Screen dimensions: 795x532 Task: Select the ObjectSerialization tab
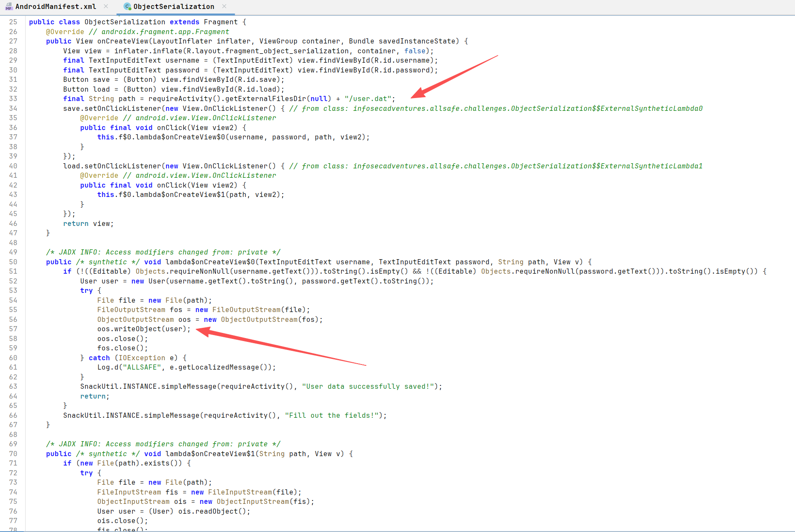174,6
